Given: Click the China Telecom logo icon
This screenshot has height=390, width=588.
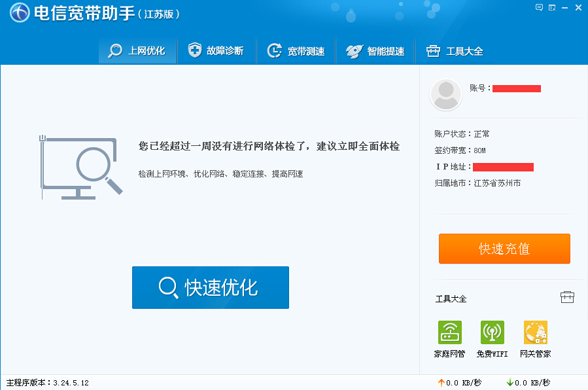Looking at the screenshot, I should (x=20, y=12).
